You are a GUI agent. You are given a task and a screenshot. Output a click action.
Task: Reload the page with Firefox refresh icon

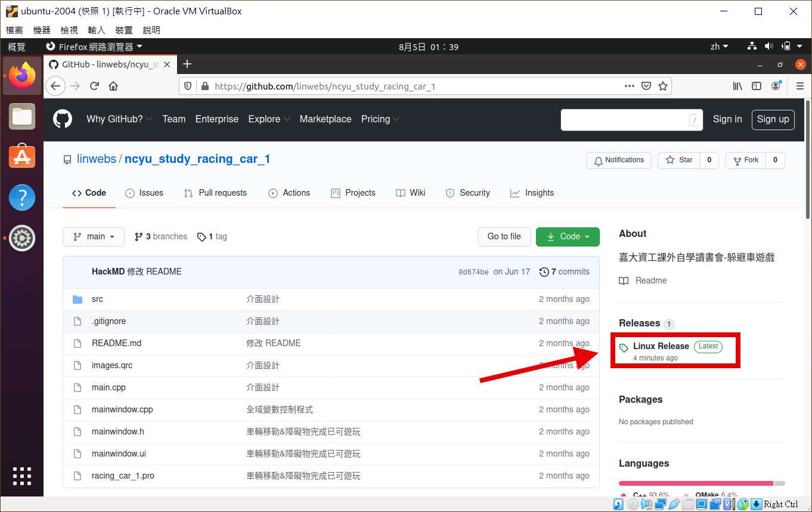click(x=94, y=86)
